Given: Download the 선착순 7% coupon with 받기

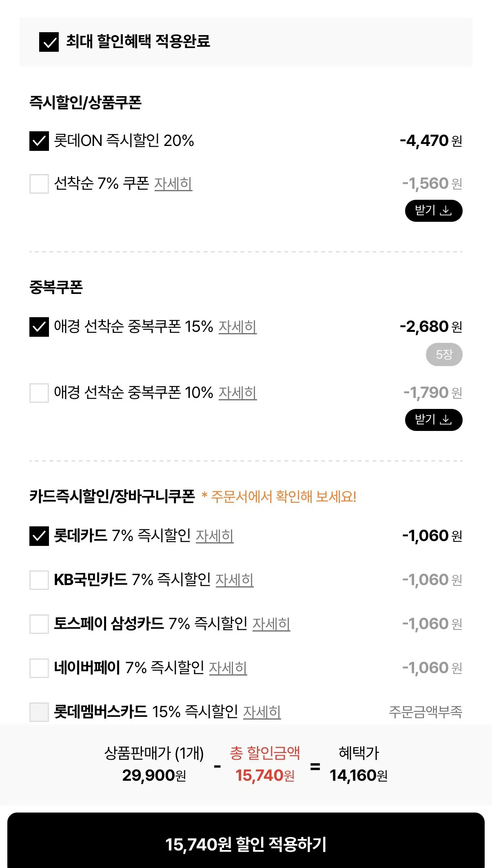Looking at the screenshot, I should 433,211.
